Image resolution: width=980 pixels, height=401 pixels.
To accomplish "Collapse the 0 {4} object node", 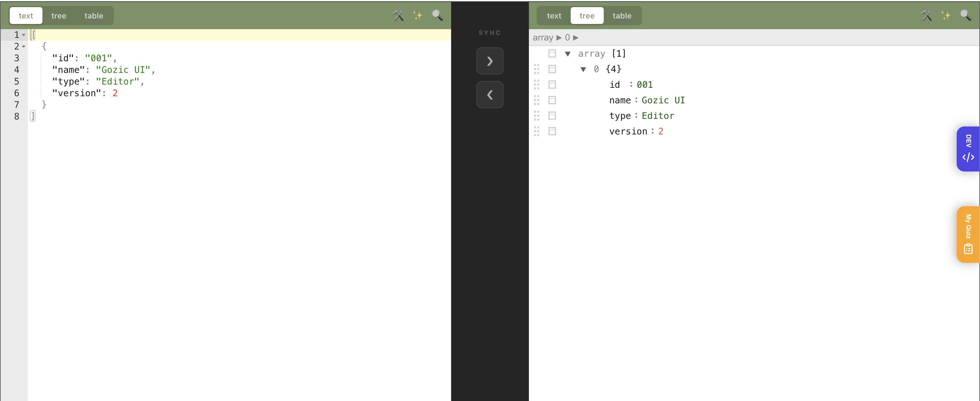I will [583, 69].
